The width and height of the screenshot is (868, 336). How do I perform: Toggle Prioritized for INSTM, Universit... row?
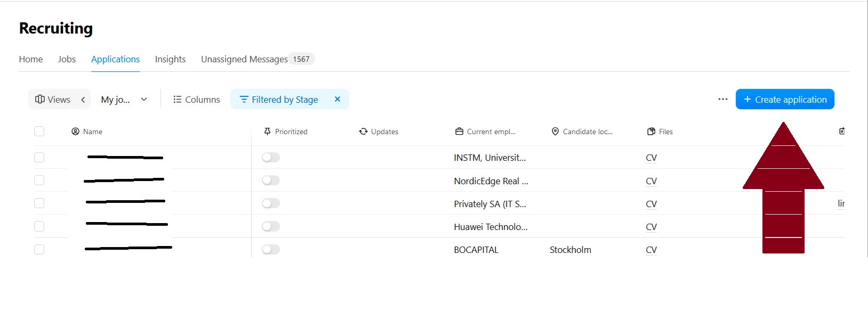271,157
